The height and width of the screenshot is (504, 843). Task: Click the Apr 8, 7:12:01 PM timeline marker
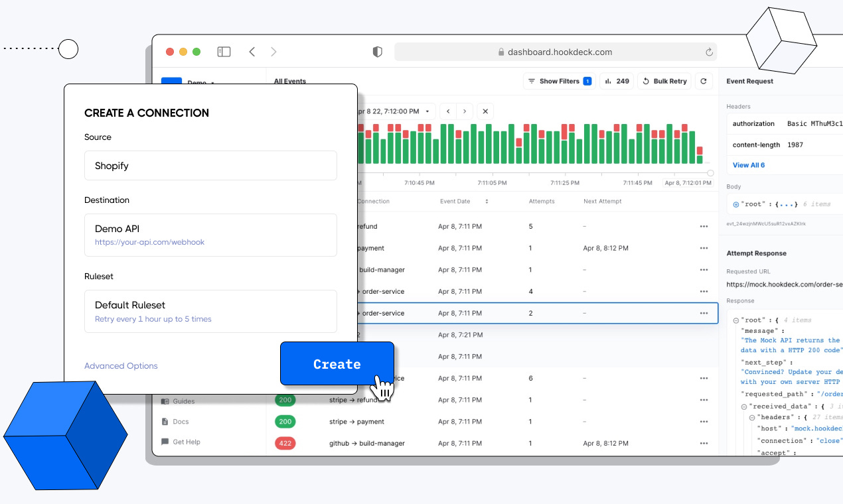click(689, 182)
